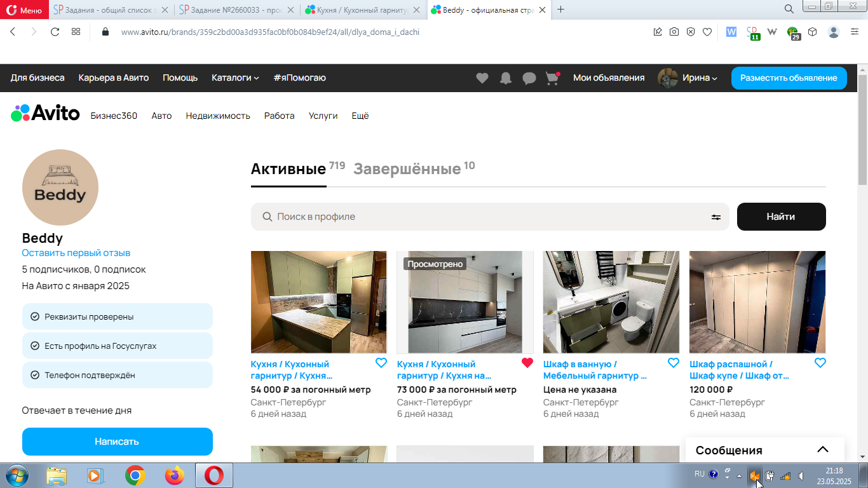This screenshot has width=868, height=488.
Task: Click the browser back arrow
Action: click(13, 32)
